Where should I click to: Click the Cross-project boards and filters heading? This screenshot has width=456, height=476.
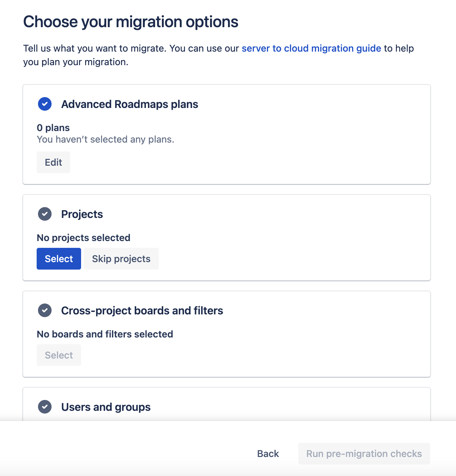142,311
